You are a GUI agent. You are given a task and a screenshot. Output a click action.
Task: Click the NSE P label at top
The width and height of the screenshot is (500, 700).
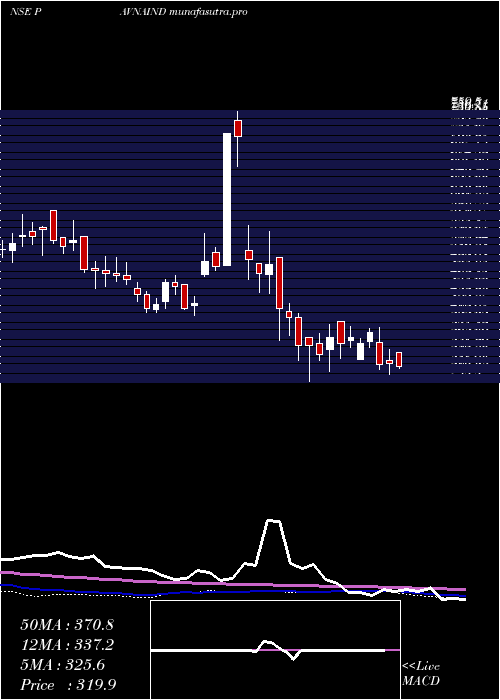pyautogui.click(x=25, y=12)
